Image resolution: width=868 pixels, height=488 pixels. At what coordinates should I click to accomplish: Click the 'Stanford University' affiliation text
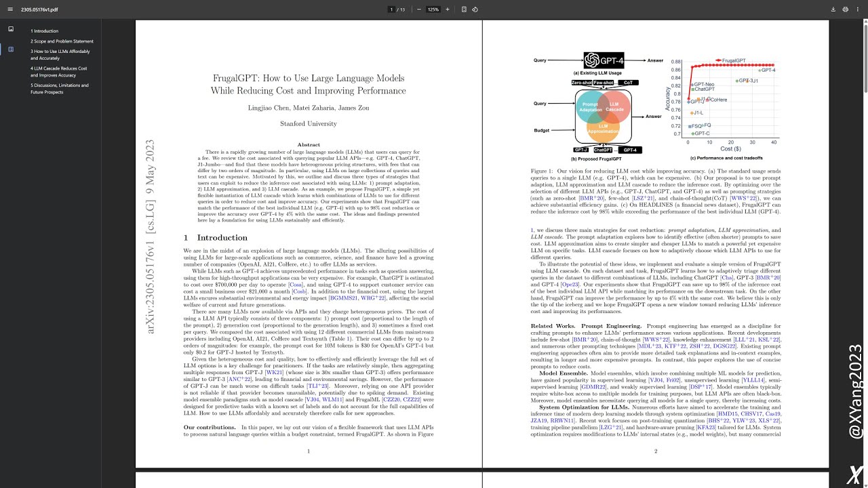click(309, 124)
